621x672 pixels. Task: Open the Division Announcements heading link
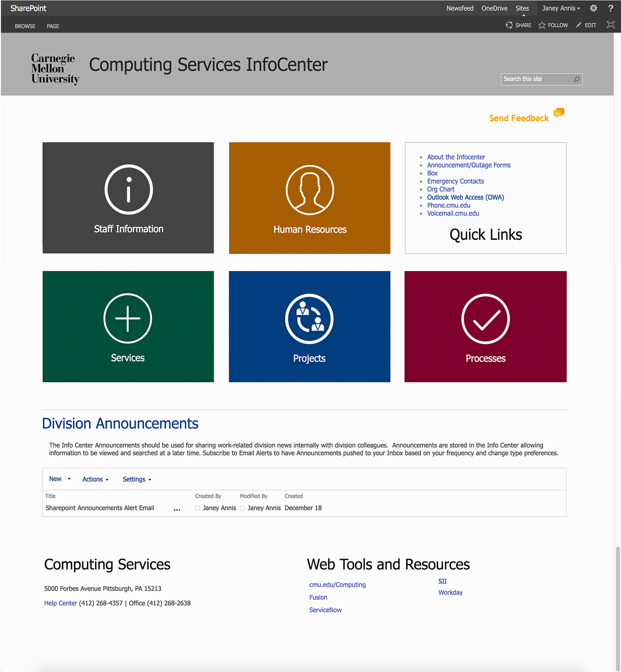coord(120,423)
